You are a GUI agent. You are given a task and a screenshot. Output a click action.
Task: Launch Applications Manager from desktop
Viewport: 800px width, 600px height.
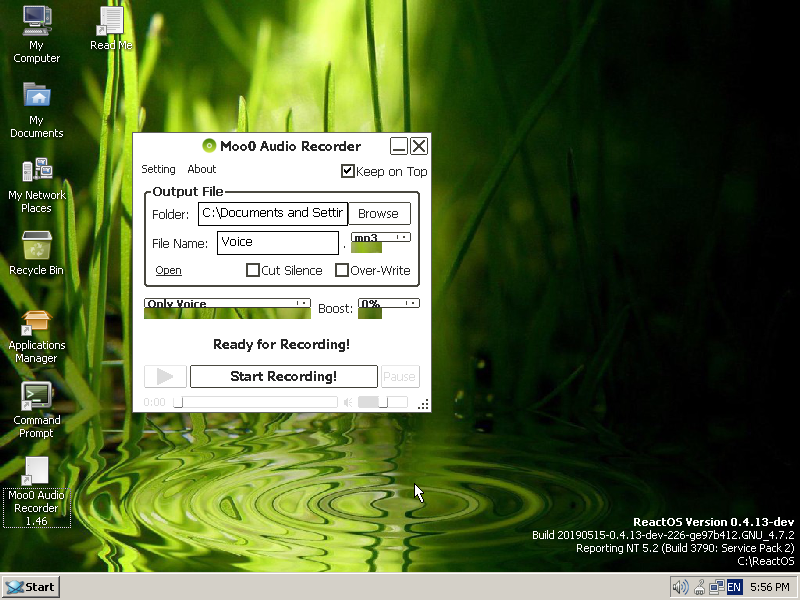pyautogui.click(x=36, y=322)
